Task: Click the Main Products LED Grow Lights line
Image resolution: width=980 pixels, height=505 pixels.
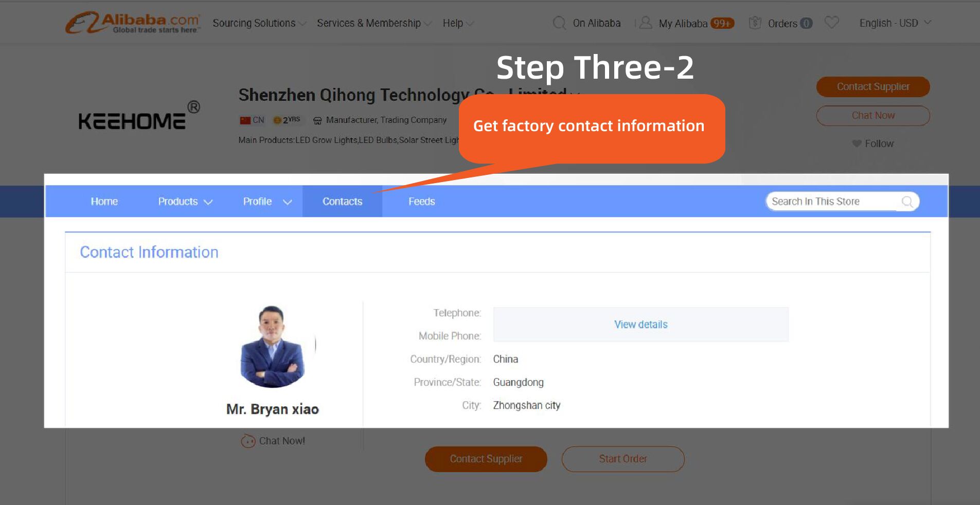Action: click(x=350, y=140)
